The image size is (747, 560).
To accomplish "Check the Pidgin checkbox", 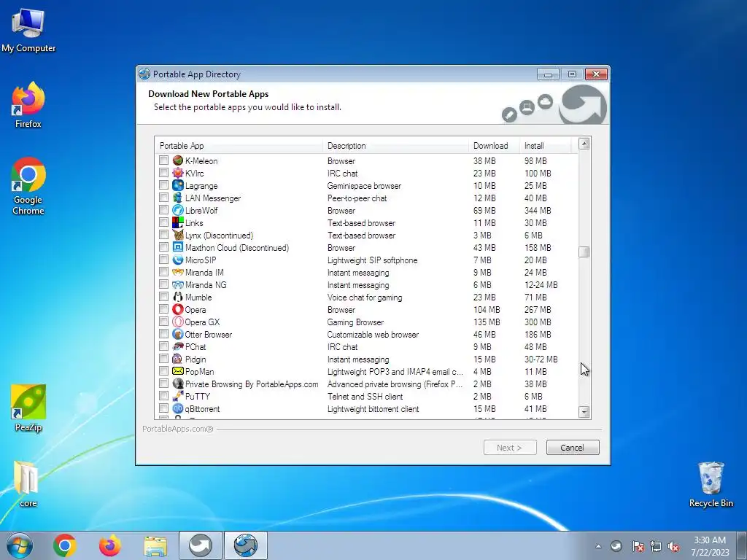I will coord(163,359).
